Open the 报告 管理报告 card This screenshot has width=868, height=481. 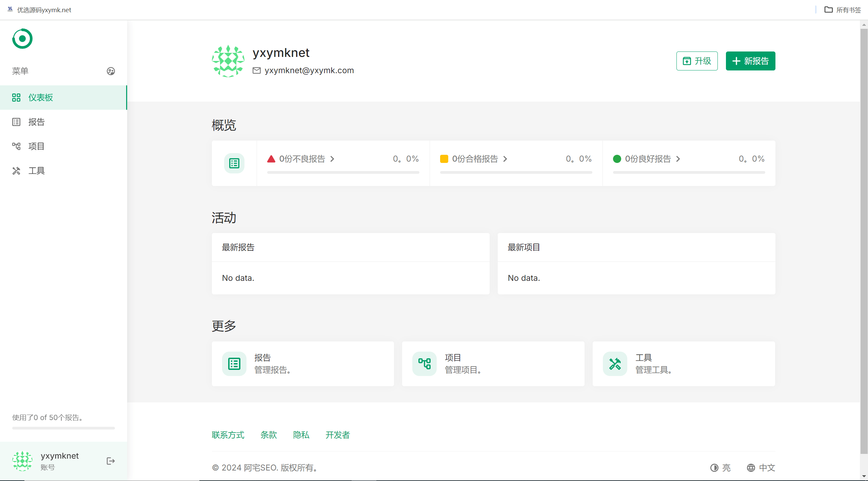303,364
